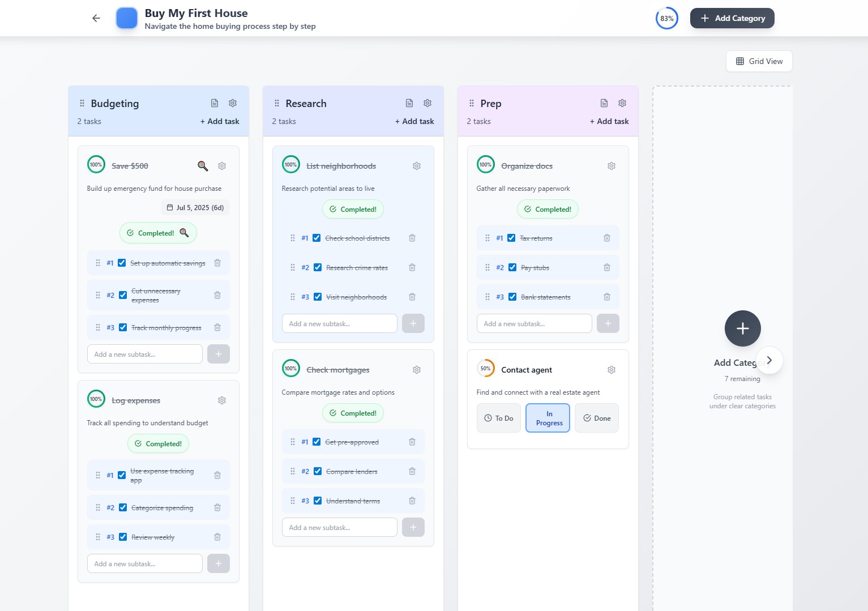The height and width of the screenshot is (611, 868).
Task: Click large plus circle to add category
Action: [x=743, y=328]
